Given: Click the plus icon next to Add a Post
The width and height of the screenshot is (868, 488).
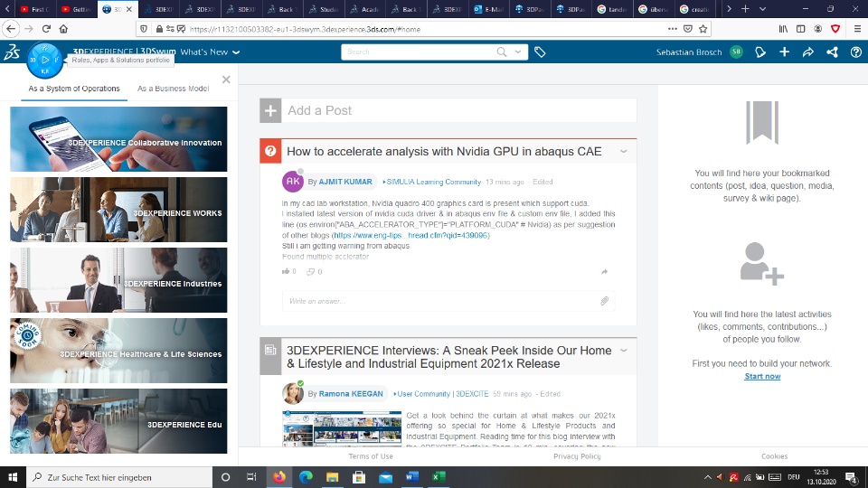Looking at the screenshot, I should coord(270,110).
